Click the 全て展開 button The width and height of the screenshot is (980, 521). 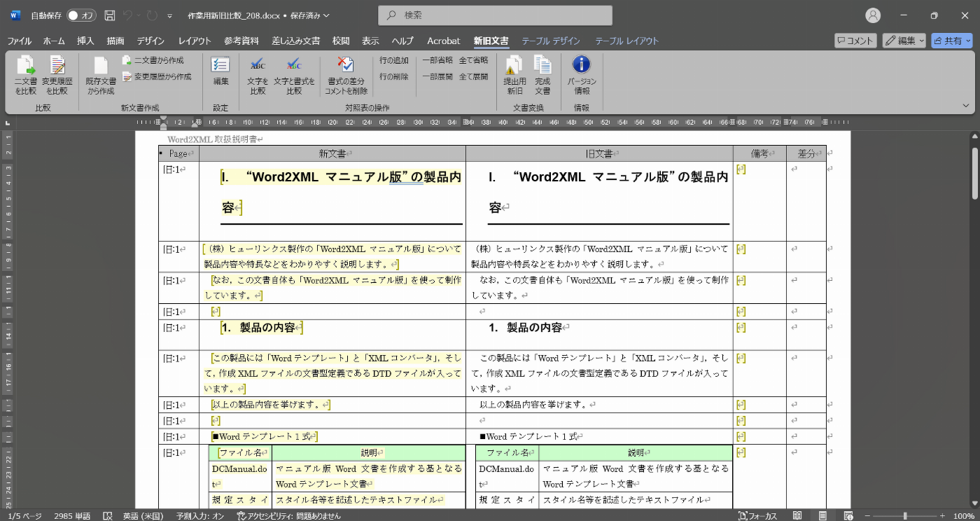tap(473, 76)
